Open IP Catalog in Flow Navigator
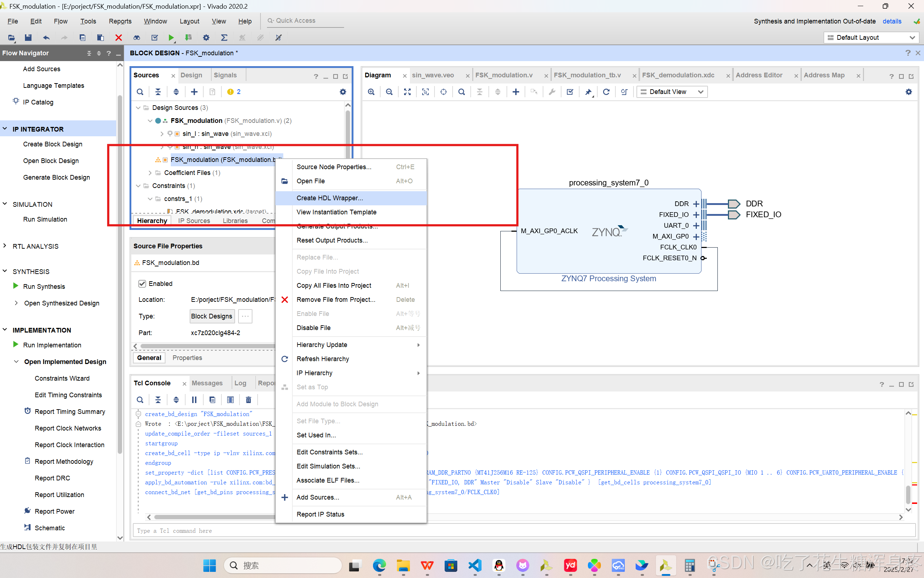This screenshot has height=578, width=924. tap(38, 102)
